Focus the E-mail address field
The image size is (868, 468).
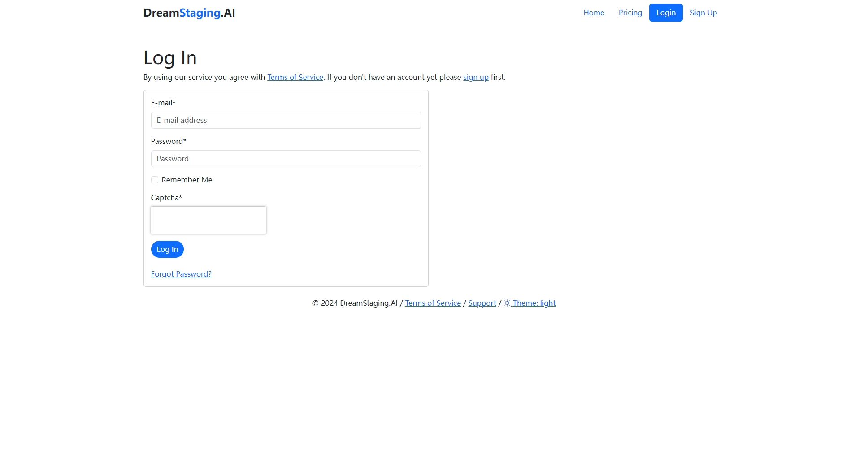286,120
